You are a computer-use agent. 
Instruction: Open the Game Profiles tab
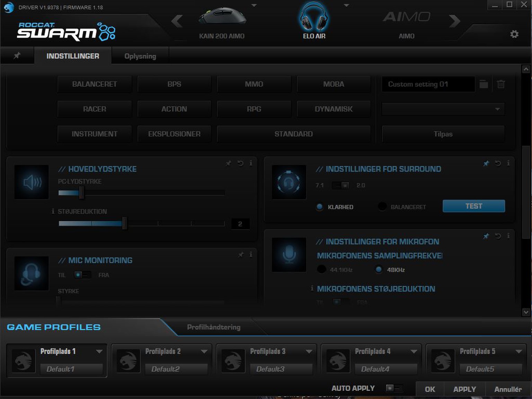[54, 327]
